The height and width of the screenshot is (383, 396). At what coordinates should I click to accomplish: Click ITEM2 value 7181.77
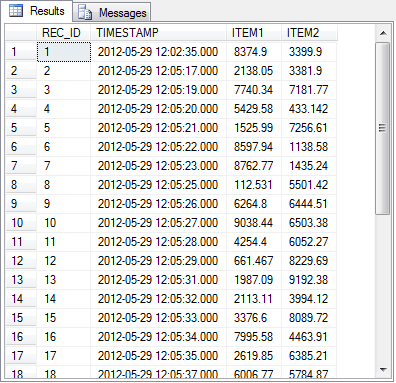coord(308,90)
